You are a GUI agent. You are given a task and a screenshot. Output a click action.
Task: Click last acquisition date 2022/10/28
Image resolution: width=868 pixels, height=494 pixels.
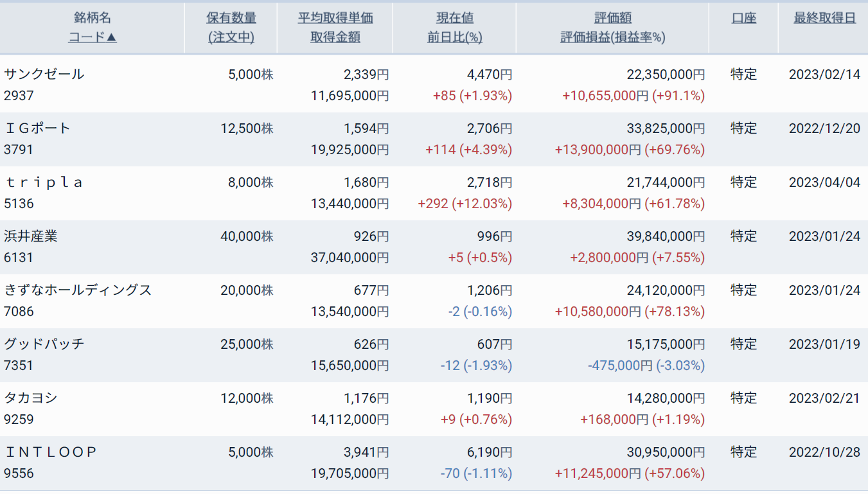pyautogui.click(x=824, y=452)
